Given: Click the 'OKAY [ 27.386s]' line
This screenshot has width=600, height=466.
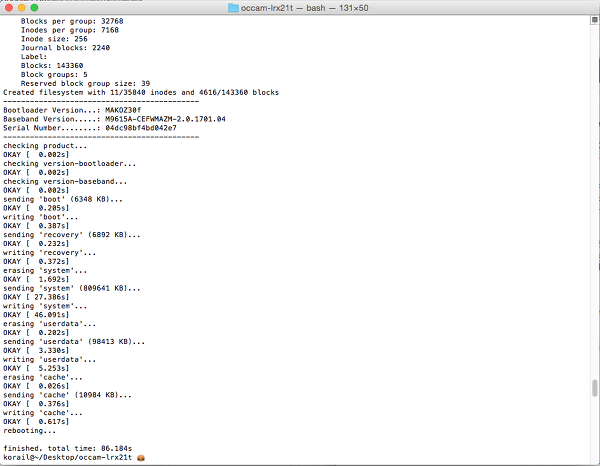Looking at the screenshot, I should (36, 297).
